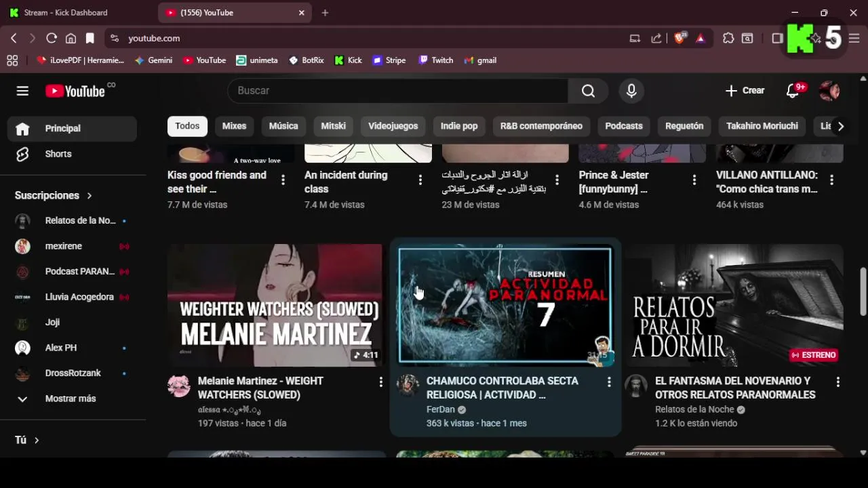Image resolution: width=868 pixels, height=488 pixels.
Task: Open the Kick bookmark
Action: point(349,60)
